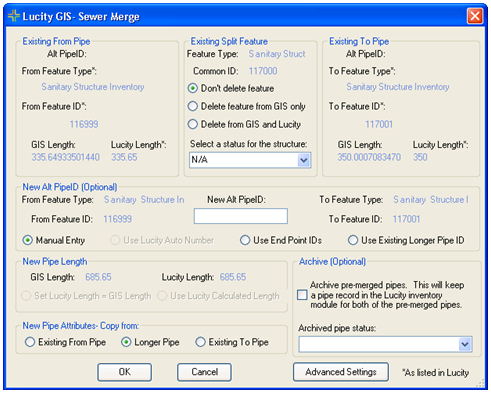The height and width of the screenshot is (394, 491).
Task: Copy attributes from Longer Pipe
Action: [x=150, y=342]
